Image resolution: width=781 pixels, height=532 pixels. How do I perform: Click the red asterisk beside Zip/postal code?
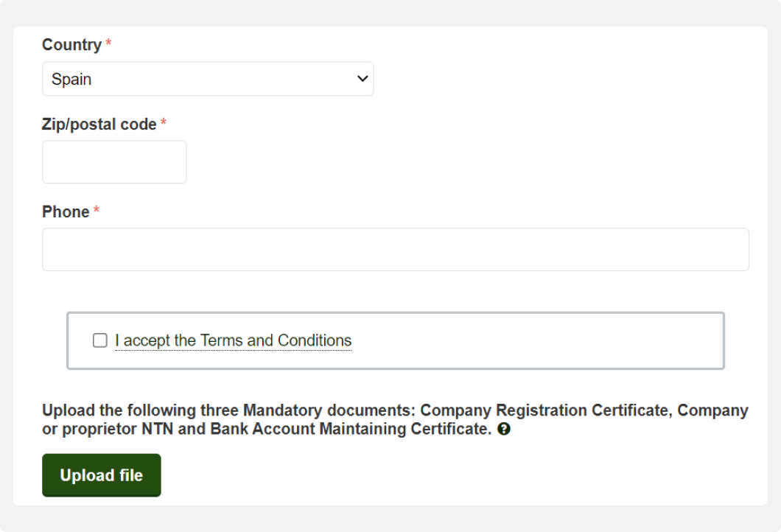tap(164, 125)
